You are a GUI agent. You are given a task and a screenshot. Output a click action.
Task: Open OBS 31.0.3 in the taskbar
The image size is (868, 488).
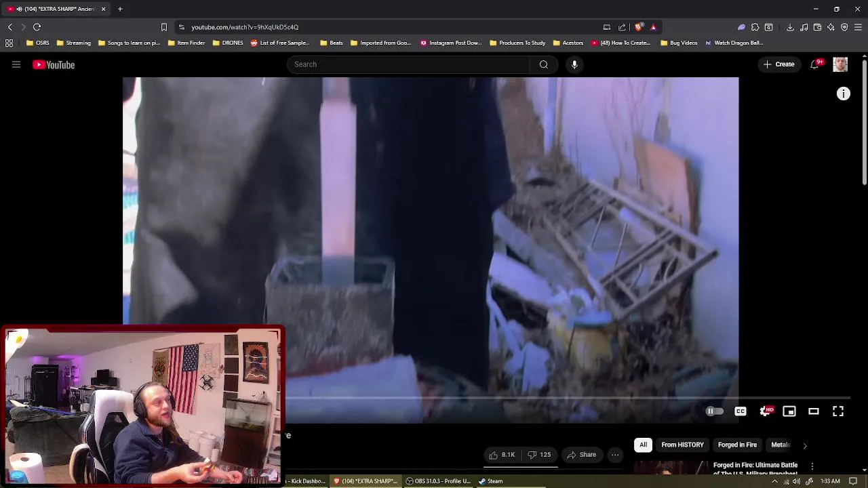tap(438, 481)
